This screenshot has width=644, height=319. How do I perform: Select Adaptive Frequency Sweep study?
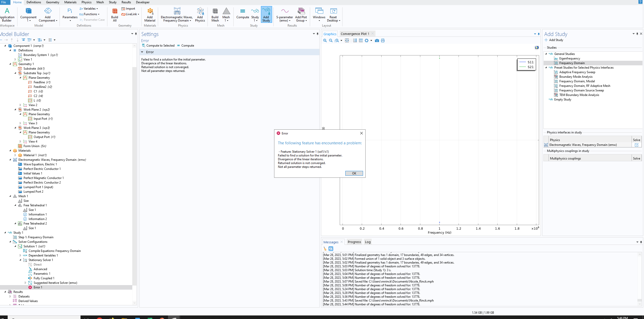click(x=577, y=72)
